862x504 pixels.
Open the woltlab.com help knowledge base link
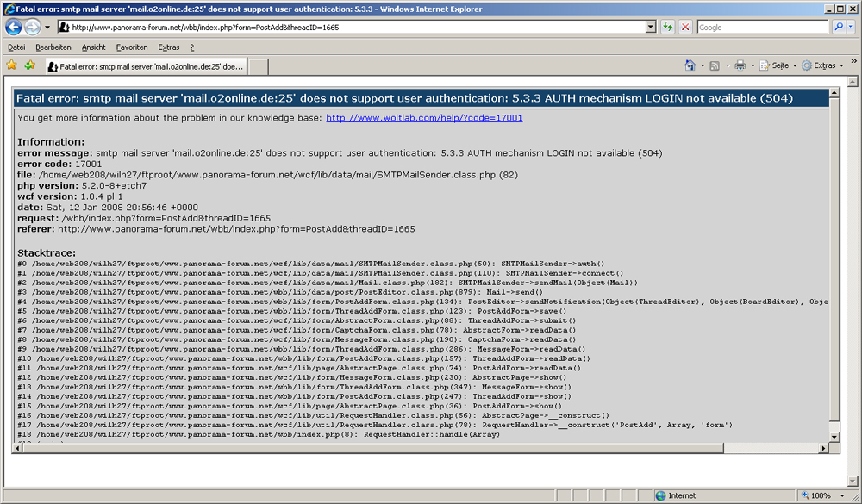424,118
